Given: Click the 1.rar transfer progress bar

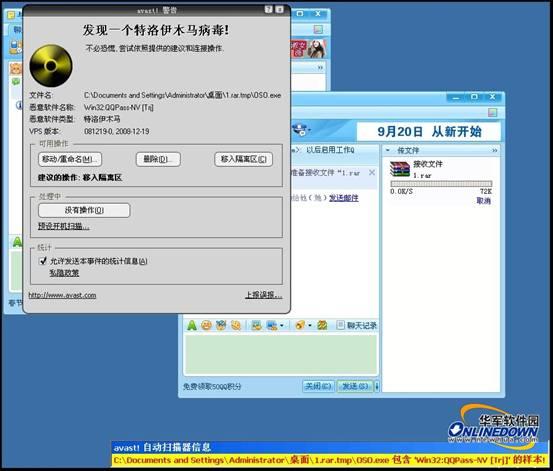Looking at the screenshot, I should click(x=441, y=184).
